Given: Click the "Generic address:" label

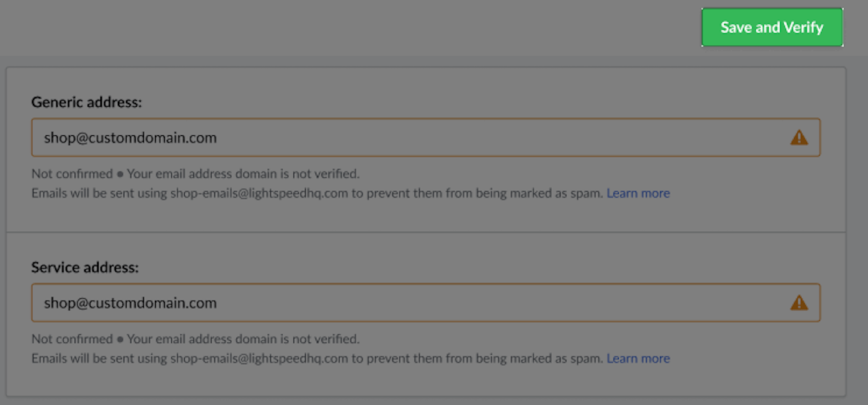Looking at the screenshot, I should (87, 102).
